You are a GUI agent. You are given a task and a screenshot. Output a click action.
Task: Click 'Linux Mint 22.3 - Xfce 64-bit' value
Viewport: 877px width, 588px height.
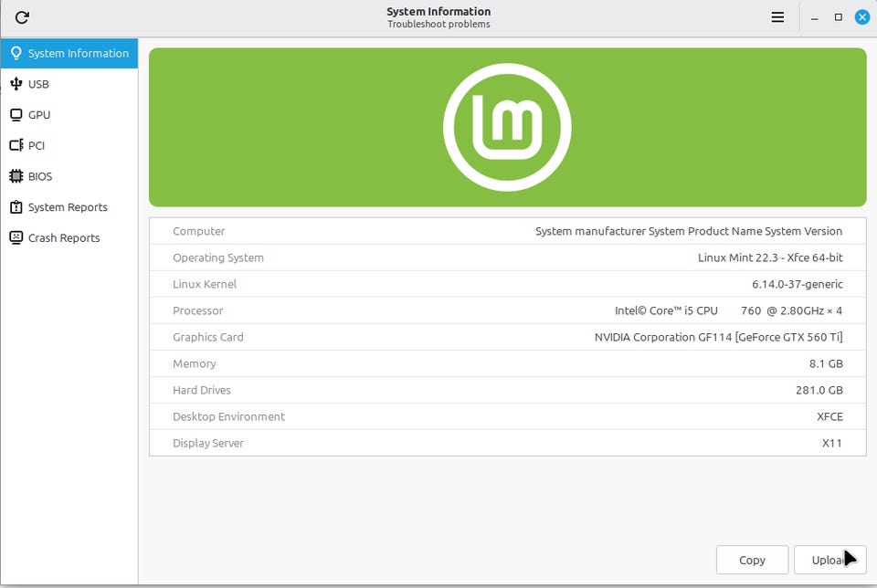[770, 257]
